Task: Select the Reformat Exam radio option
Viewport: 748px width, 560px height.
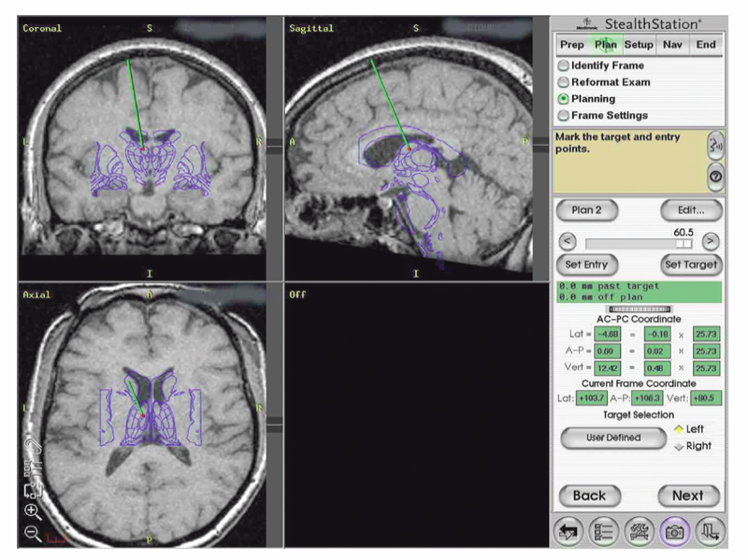Action: 563,82
